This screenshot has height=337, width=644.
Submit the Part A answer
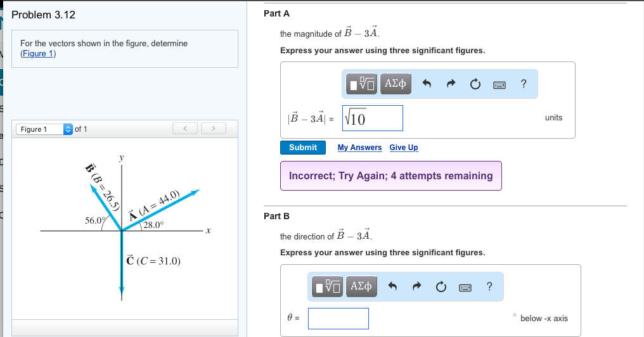(x=303, y=148)
